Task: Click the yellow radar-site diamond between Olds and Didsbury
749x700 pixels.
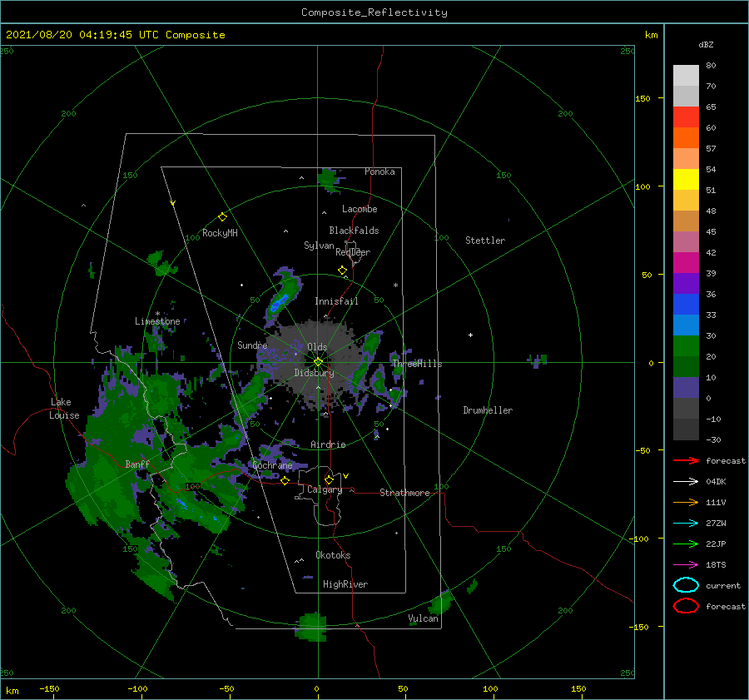Action: tap(318, 362)
